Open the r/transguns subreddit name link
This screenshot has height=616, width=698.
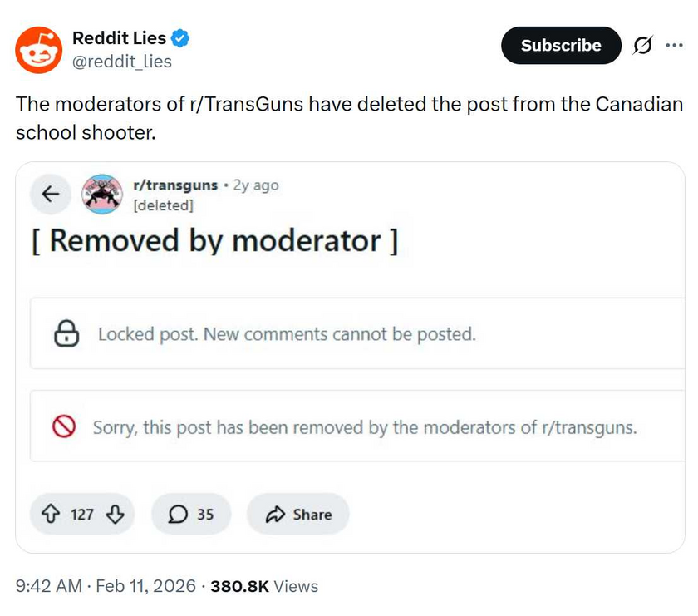click(x=175, y=185)
